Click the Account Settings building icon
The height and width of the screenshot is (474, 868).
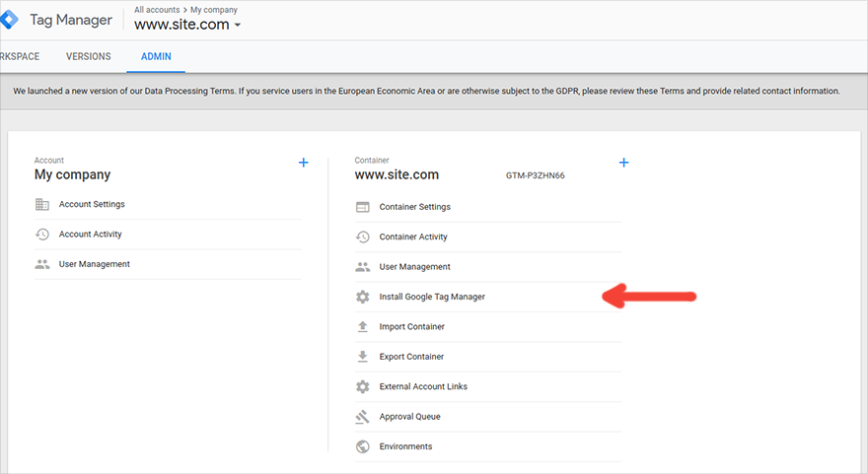(42, 204)
